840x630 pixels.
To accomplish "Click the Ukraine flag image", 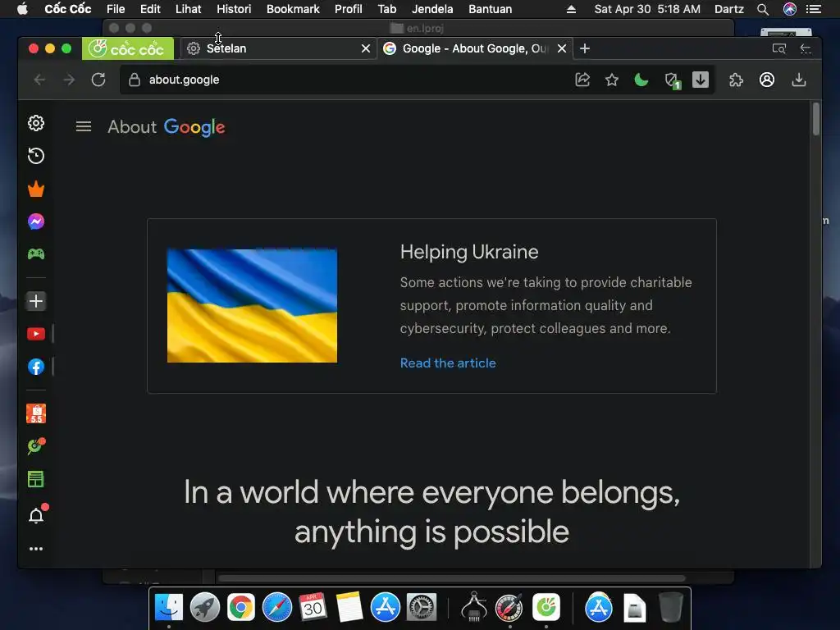I will [253, 305].
